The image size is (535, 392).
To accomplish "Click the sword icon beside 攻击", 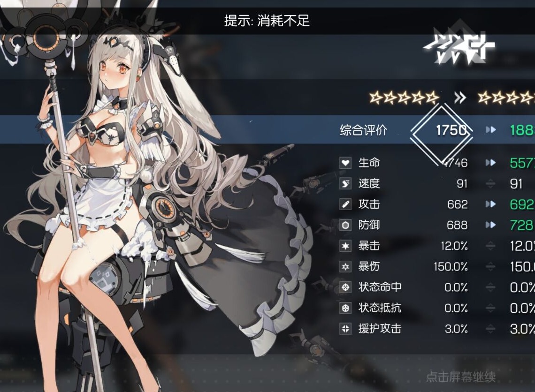I will tap(345, 204).
